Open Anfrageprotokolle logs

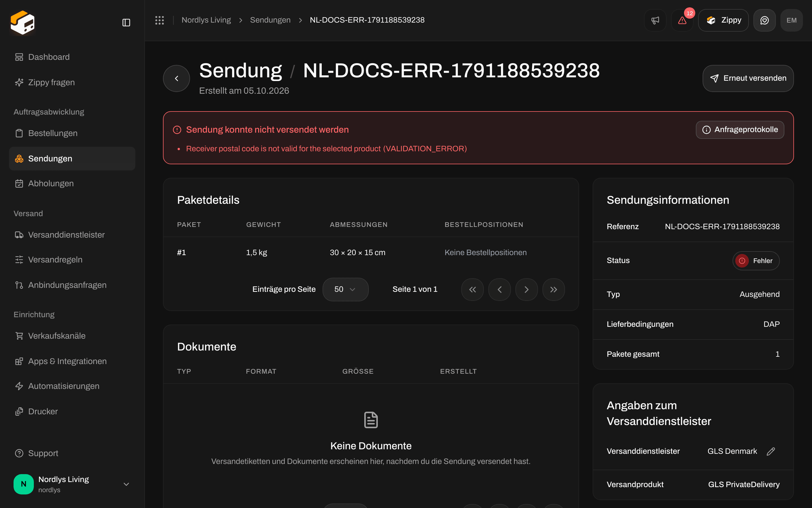tap(740, 130)
